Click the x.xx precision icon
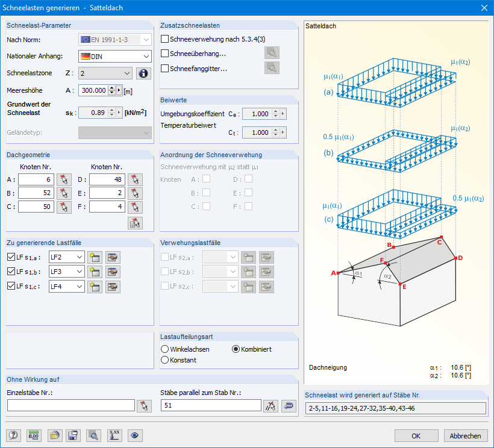The height and width of the screenshot is (448, 494). (x=114, y=436)
